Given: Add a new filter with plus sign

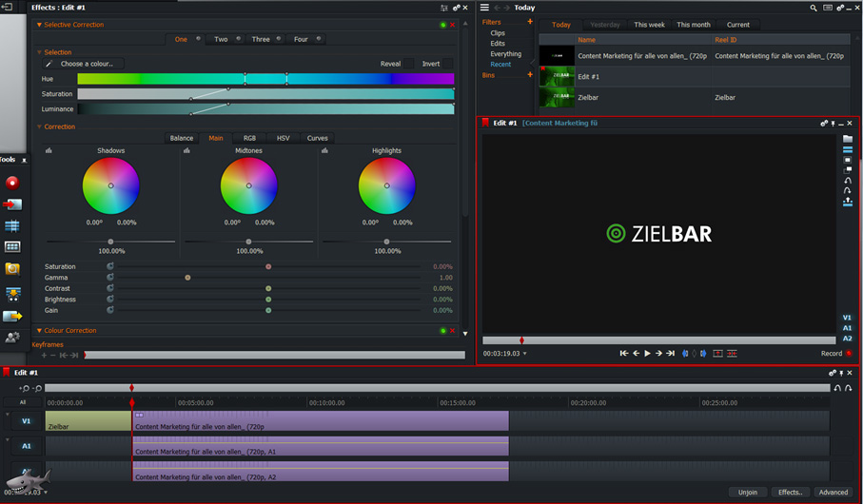Looking at the screenshot, I should [530, 22].
